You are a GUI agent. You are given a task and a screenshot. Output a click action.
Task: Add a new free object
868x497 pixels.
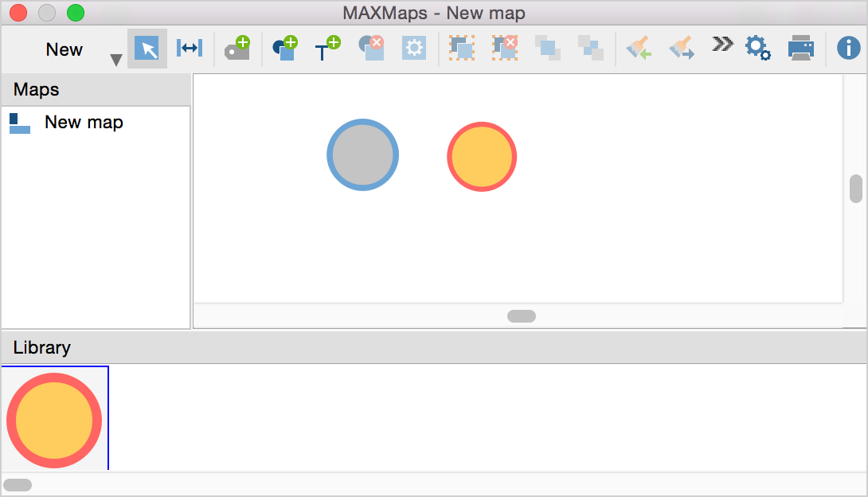coord(285,48)
